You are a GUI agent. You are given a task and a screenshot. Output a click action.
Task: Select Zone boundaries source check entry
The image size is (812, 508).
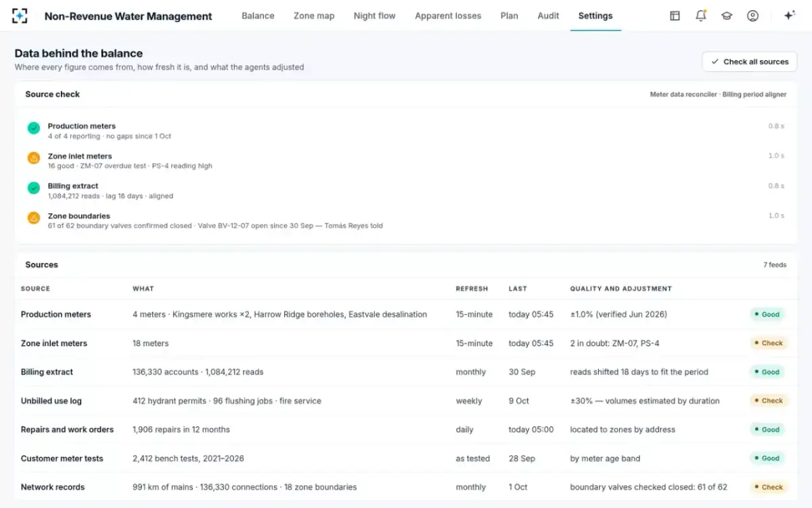(x=406, y=220)
